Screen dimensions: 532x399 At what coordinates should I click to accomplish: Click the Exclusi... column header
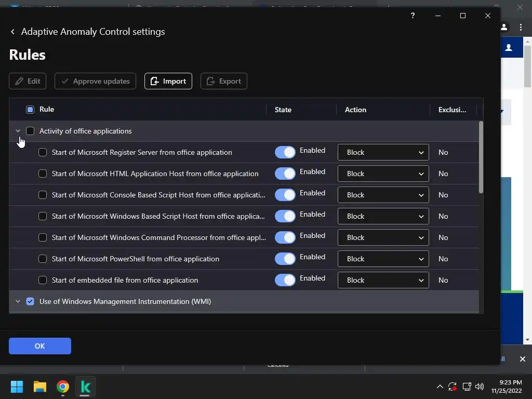pyautogui.click(x=453, y=110)
